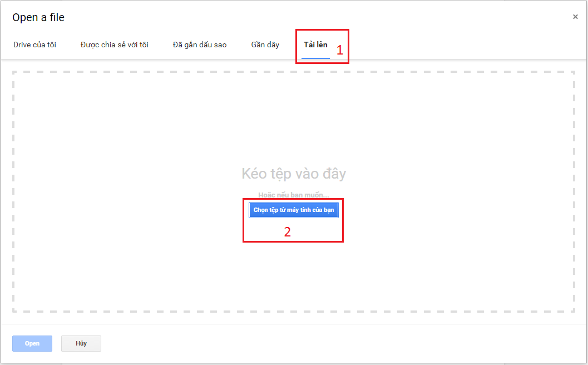Click the empty footer area right of "Hủy"
Viewport: 588px width, 365px height.
coord(334,343)
